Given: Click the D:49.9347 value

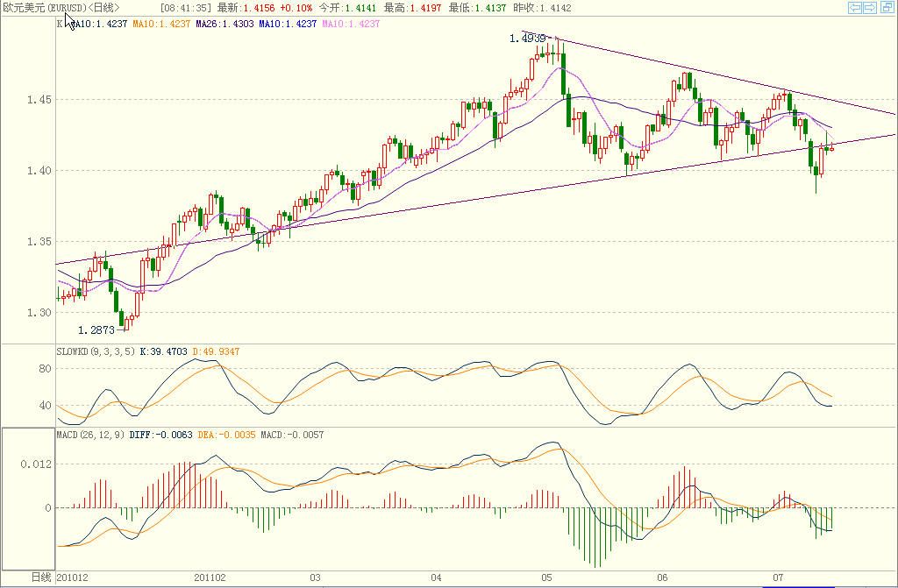Looking at the screenshot, I should tap(216, 351).
